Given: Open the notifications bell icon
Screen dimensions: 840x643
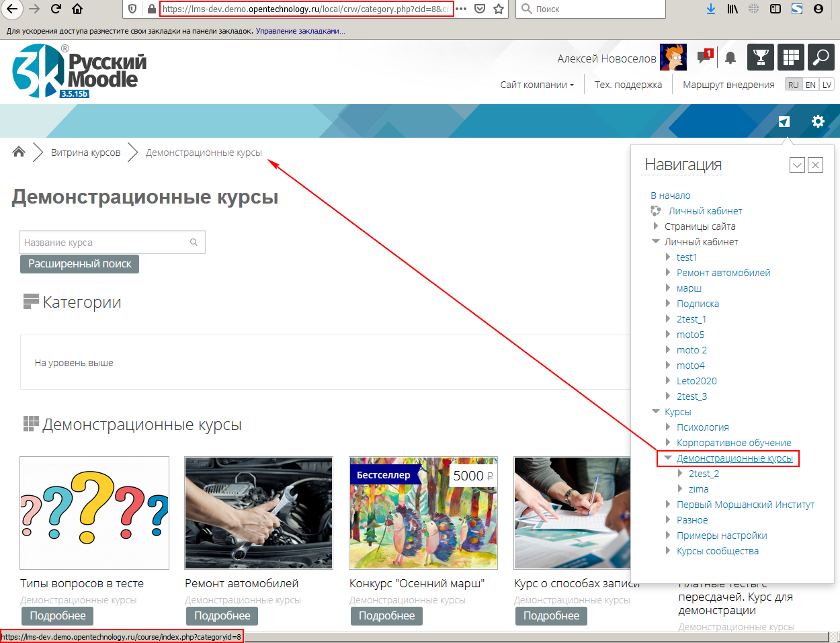Looking at the screenshot, I should (730, 58).
